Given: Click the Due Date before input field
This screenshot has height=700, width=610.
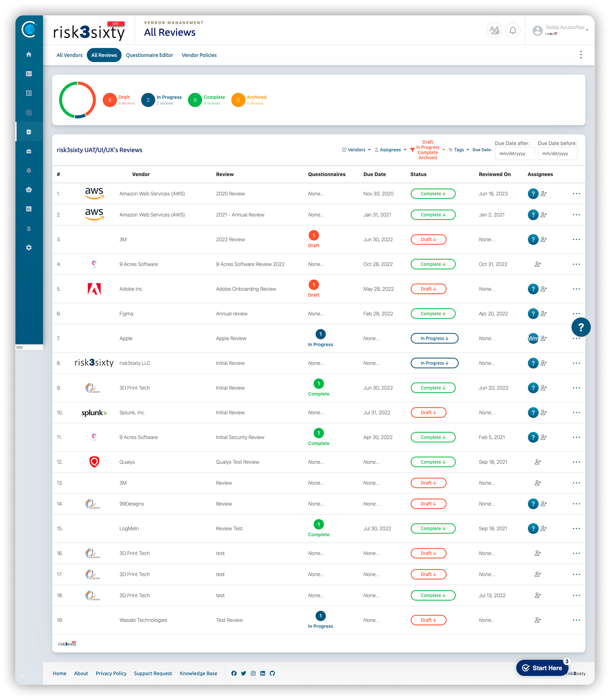Looking at the screenshot, I should [558, 154].
